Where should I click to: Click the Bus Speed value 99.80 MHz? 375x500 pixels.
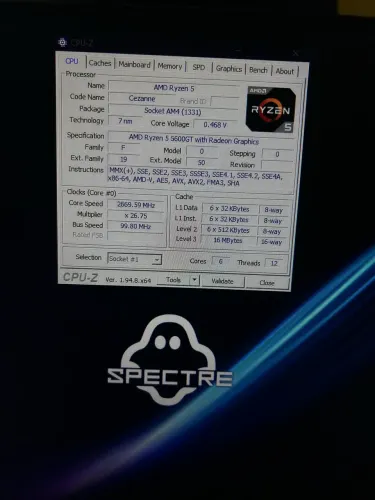136,226
